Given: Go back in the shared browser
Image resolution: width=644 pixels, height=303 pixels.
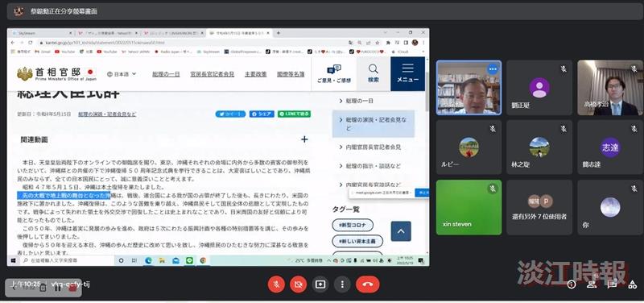Looking at the screenshot, I should tap(12, 43).
